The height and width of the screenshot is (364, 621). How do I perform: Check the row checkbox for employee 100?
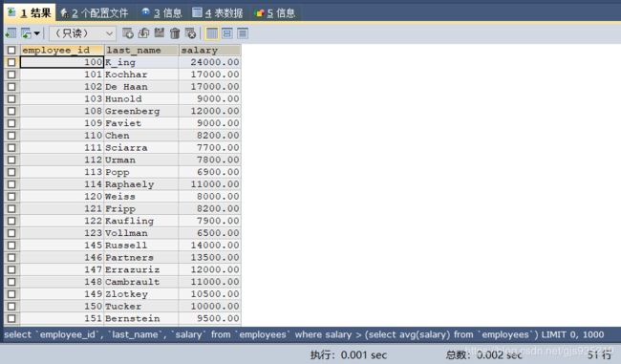tap(11, 62)
